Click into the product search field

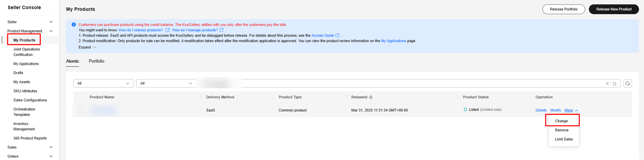click(x=422, y=84)
